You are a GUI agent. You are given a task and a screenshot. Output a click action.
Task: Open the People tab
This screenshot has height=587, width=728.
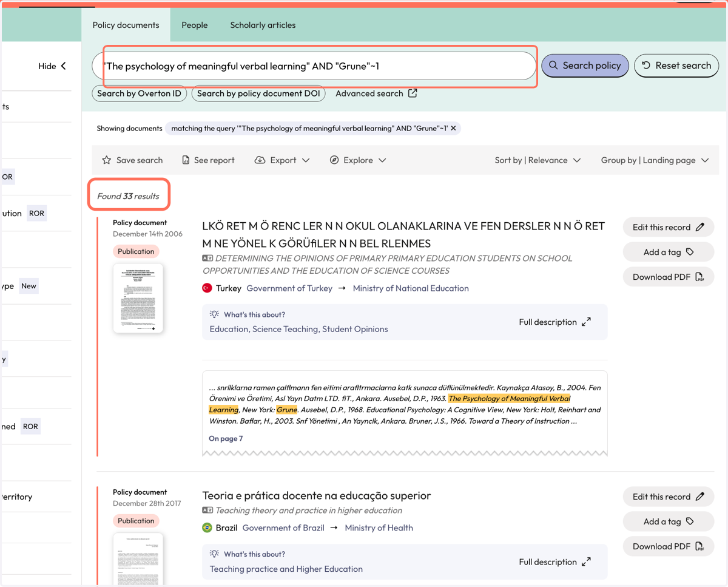pos(195,25)
